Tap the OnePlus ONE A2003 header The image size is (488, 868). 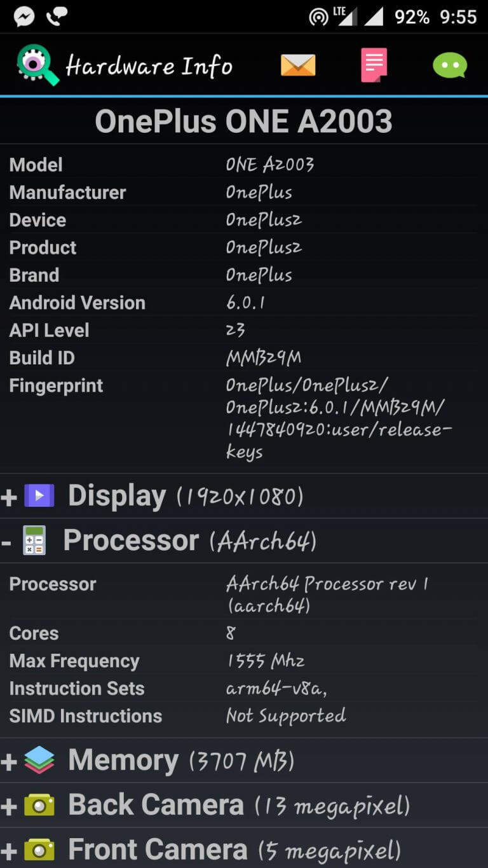[x=244, y=121]
